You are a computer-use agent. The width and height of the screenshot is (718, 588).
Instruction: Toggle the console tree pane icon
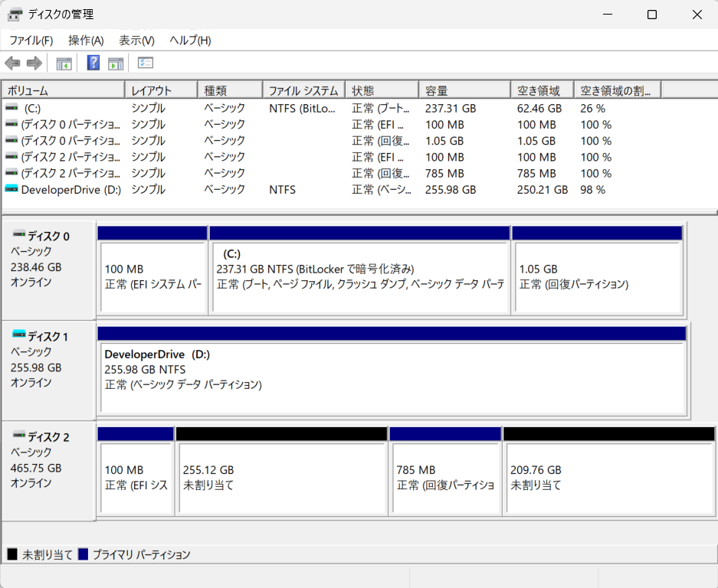(64, 63)
